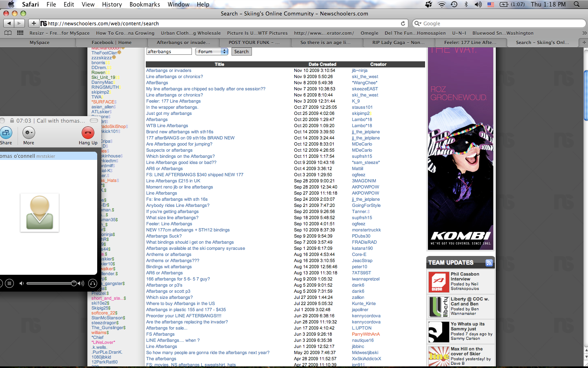This screenshot has height=368, width=588.
Task: Add a bookmark with the plus button
Action: 34,23
